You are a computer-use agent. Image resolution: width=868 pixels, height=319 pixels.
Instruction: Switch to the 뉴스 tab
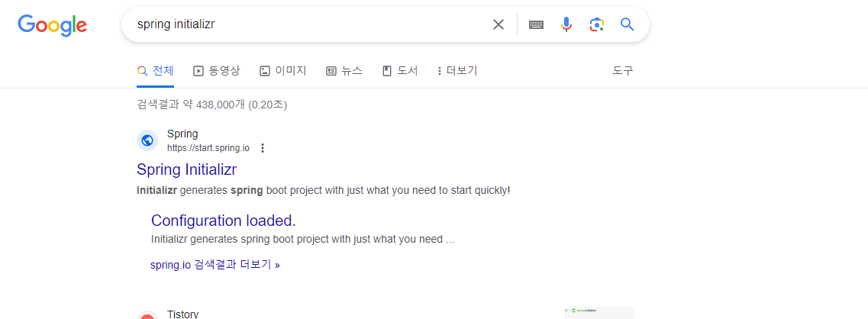[344, 71]
